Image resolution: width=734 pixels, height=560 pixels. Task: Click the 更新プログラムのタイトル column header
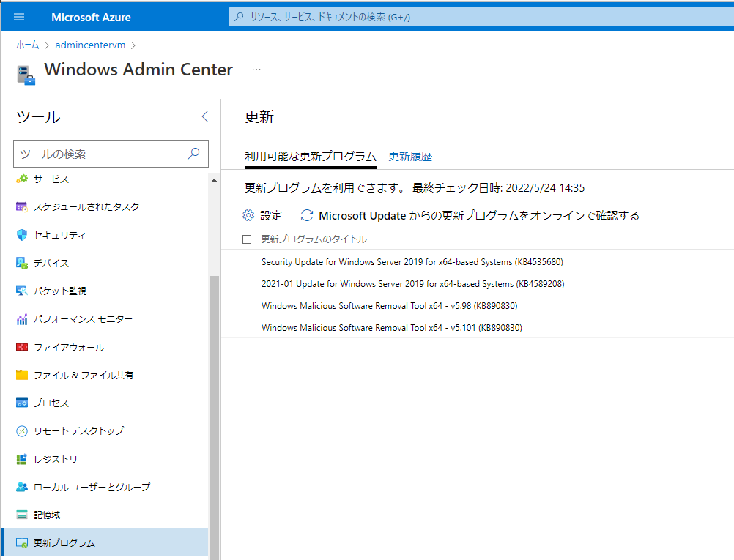pos(314,239)
